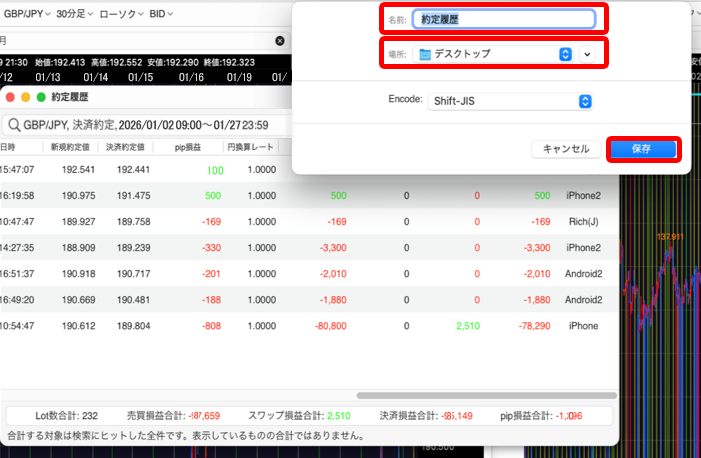This screenshot has height=458, width=701.
Task: Open the Shift-JIS encode dropdown
Action: tap(510, 101)
